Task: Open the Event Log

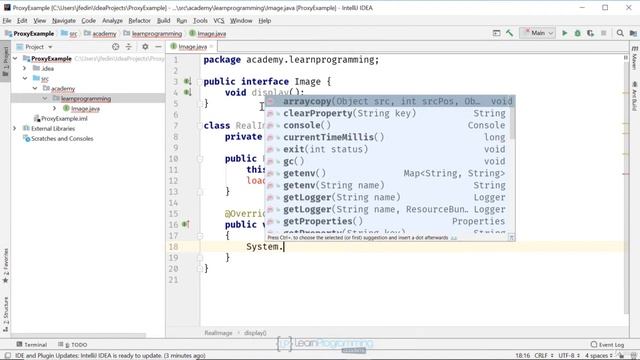Action: (607, 344)
